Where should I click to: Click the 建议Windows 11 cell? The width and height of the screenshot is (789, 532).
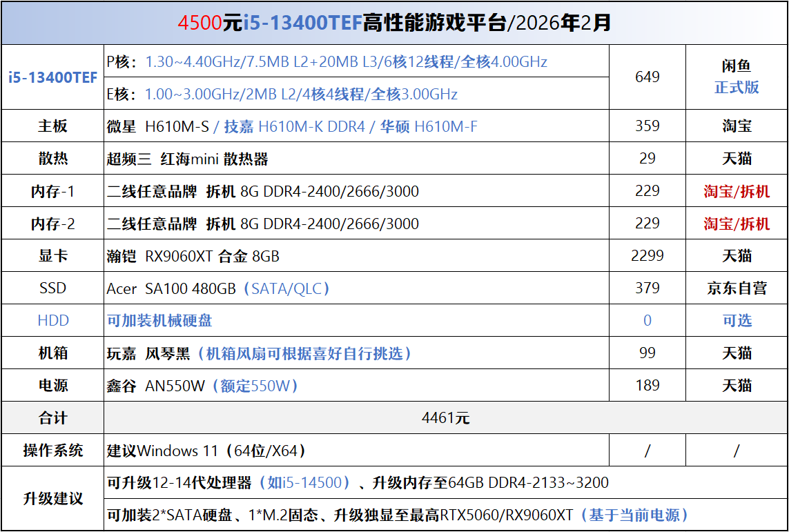click(356, 450)
